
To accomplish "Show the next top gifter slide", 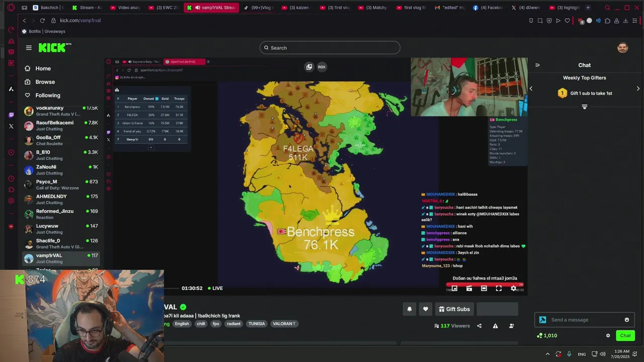I will (638, 88).
